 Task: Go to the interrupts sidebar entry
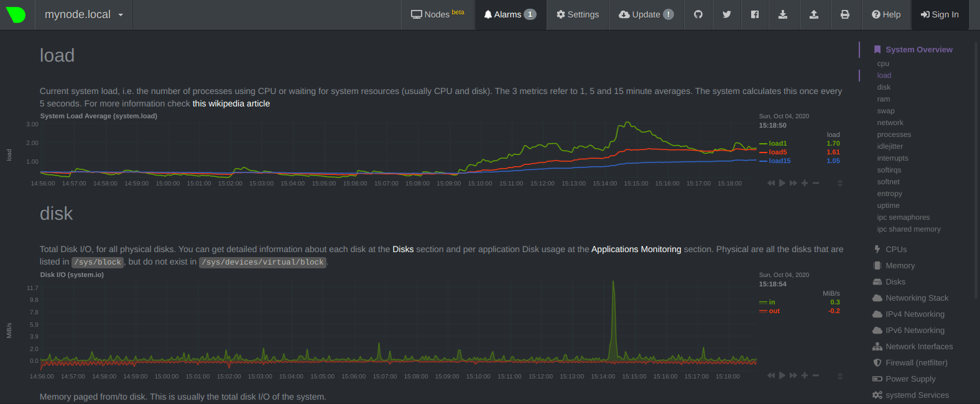892,158
